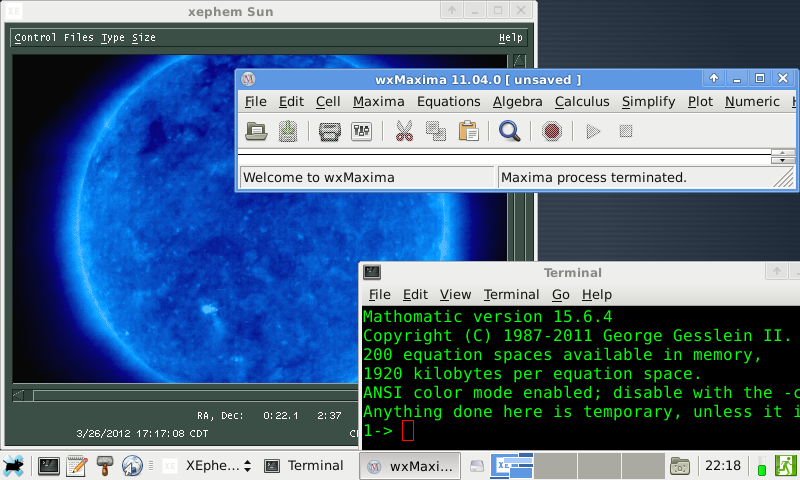Click the Save document icon in wxMaxima
The image size is (800, 480).
point(288,131)
